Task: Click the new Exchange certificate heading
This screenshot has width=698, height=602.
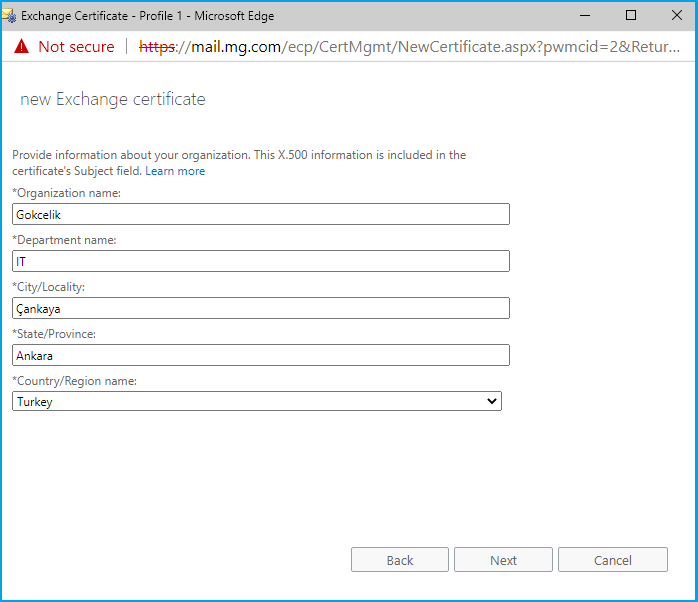Action: tap(113, 99)
